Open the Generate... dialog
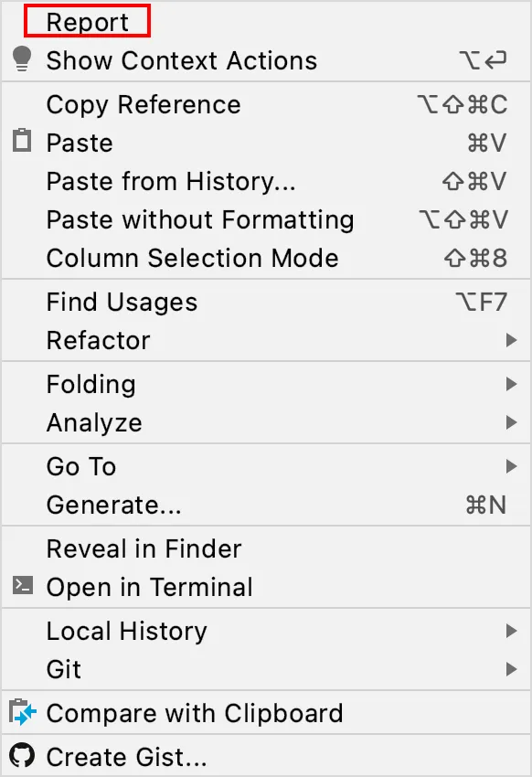This screenshot has width=532, height=777. tap(266, 505)
